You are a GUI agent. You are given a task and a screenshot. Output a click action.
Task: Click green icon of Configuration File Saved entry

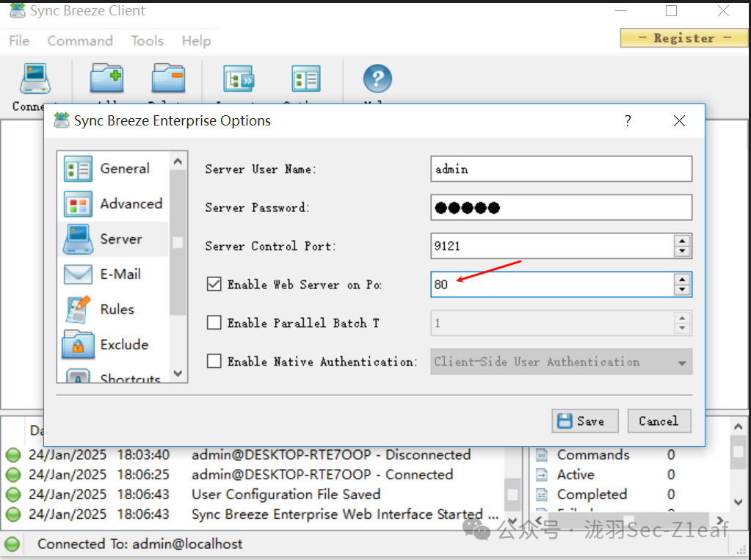click(x=13, y=495)
